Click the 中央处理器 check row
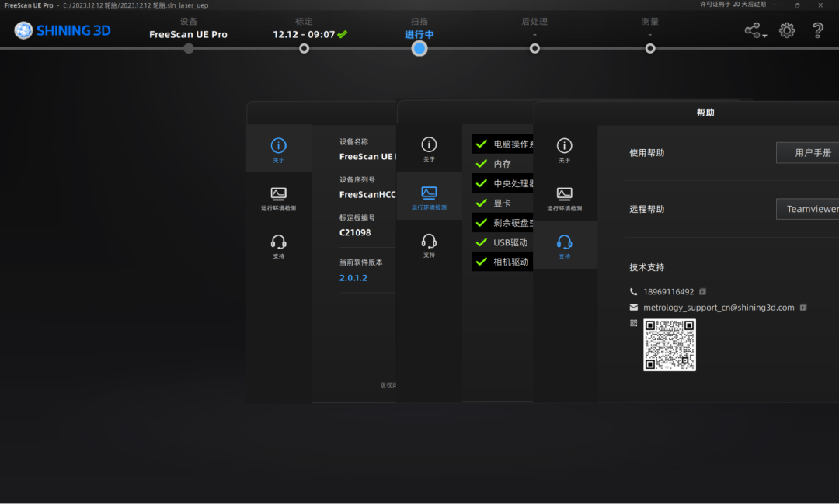Viewport: 839px width, 504px height. click(502, 183)
